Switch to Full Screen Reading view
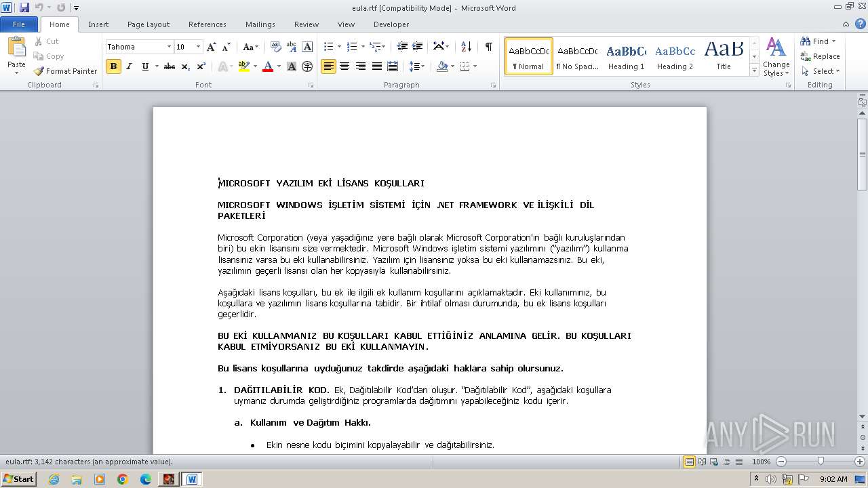The height and width of the screenshot is (488, 868). coord(701,462)
